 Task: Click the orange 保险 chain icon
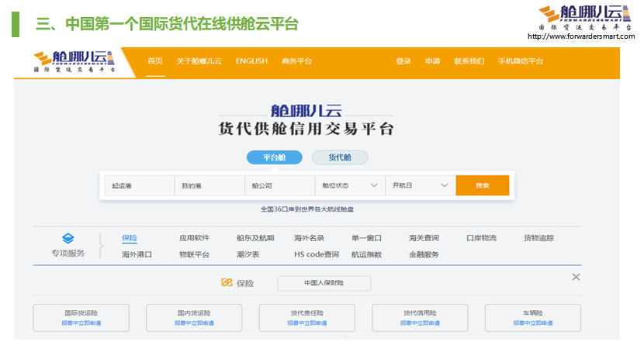point(227,282)
